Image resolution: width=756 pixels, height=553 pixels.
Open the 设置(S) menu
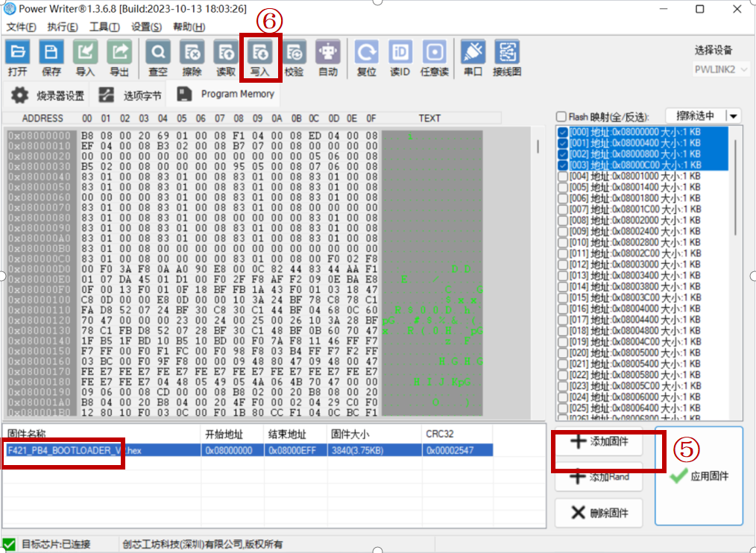(x=147, y=27)
